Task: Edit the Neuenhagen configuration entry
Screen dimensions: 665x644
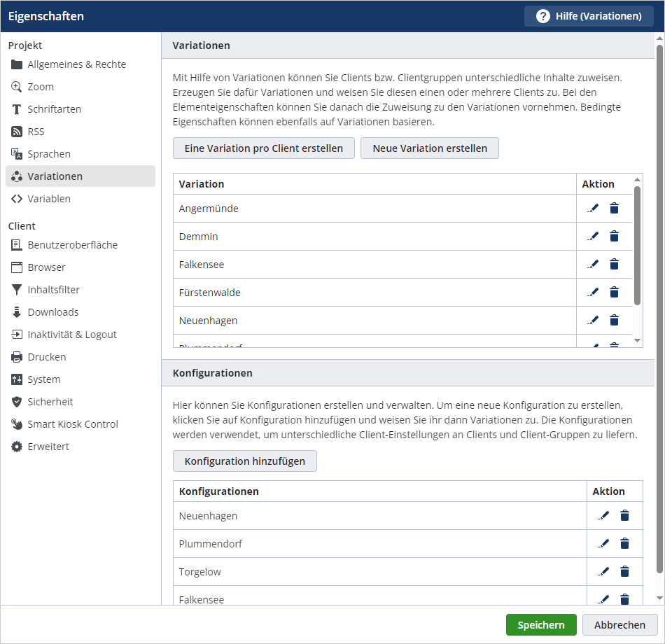Action: pyautogui.click(x=603, y=515)
